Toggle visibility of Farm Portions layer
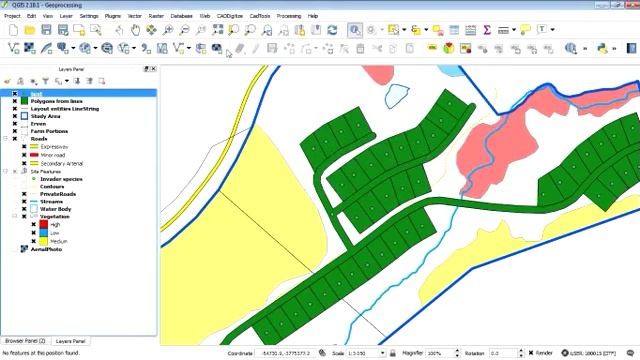Screen dimensions: 640x360 15,131
